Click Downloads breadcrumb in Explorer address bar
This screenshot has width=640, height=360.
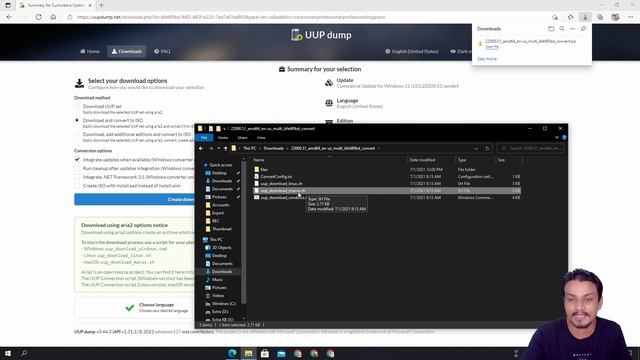tap(273, 149)
